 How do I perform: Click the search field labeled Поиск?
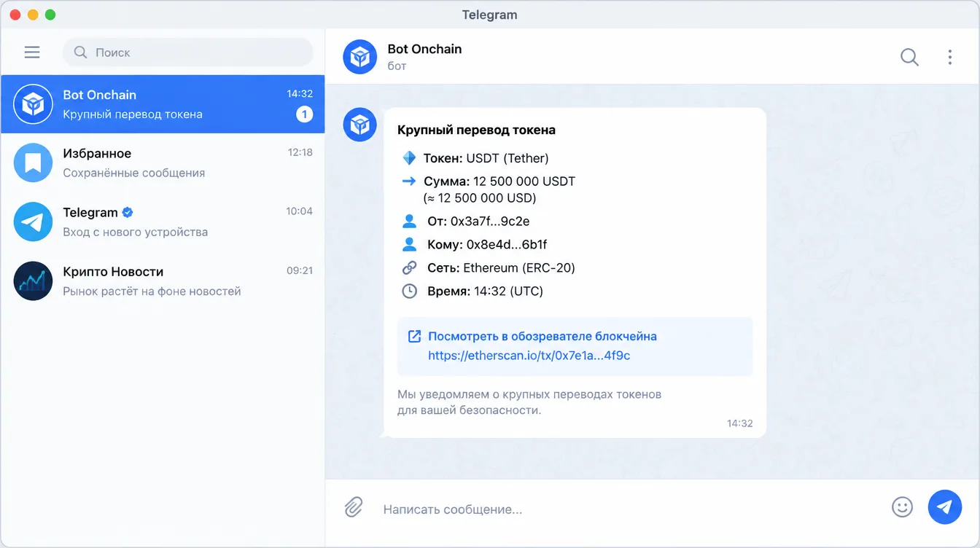(x=188, y=52)
